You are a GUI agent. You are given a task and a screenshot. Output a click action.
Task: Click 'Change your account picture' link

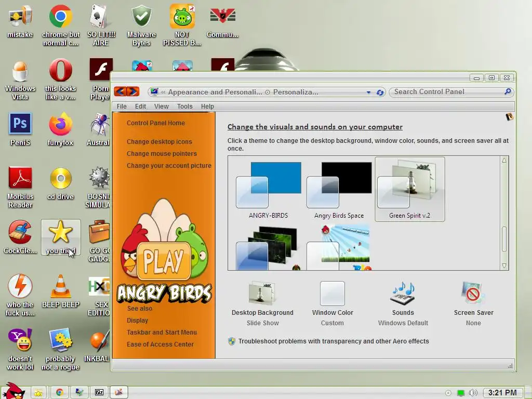point(169,166)
